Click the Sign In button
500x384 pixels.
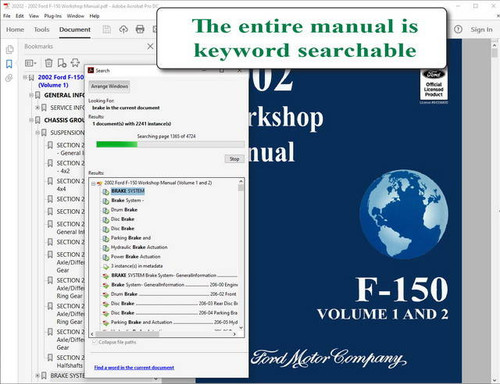point(481,29)
